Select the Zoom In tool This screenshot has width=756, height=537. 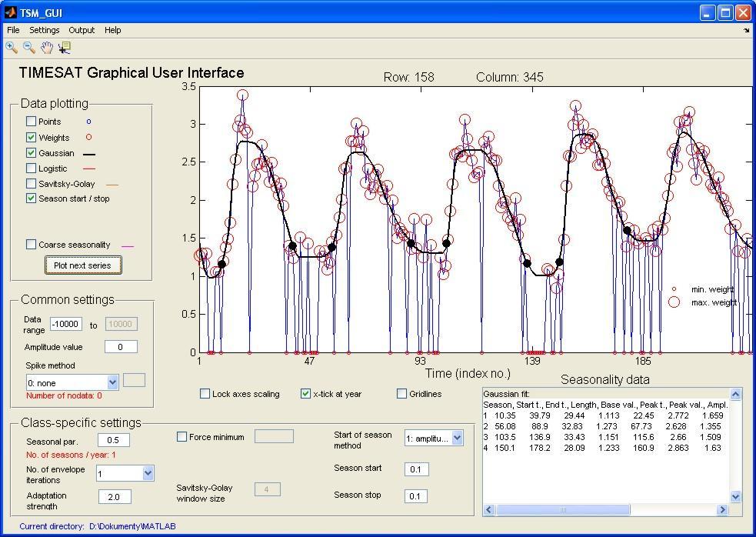(12, 47)
